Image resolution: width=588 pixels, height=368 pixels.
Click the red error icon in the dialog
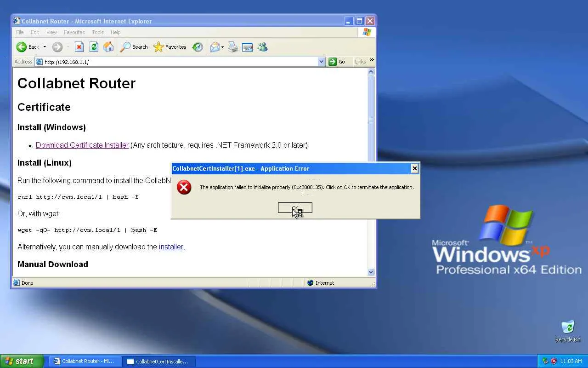pyautogui.click(x=184, y=187)
